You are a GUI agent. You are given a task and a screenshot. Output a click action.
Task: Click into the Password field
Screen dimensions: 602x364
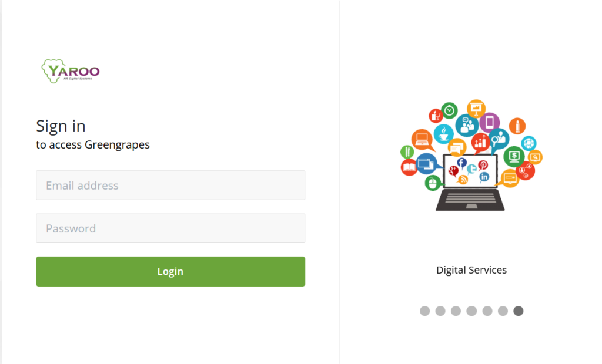(170, 228)
